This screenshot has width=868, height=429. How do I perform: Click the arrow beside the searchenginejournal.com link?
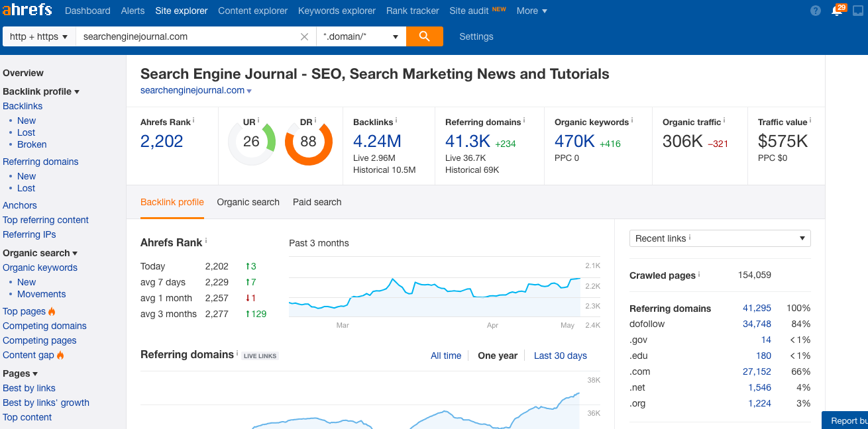pos(249,91)
